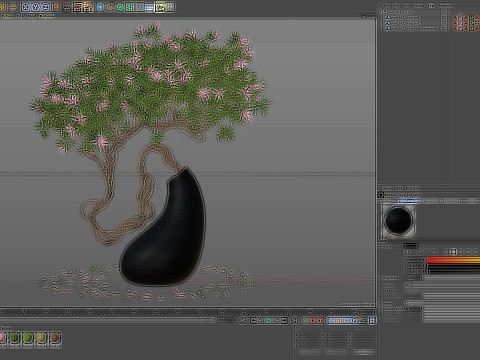
Task: Toggle the Y axis lock
Action: tap(35, 7)
